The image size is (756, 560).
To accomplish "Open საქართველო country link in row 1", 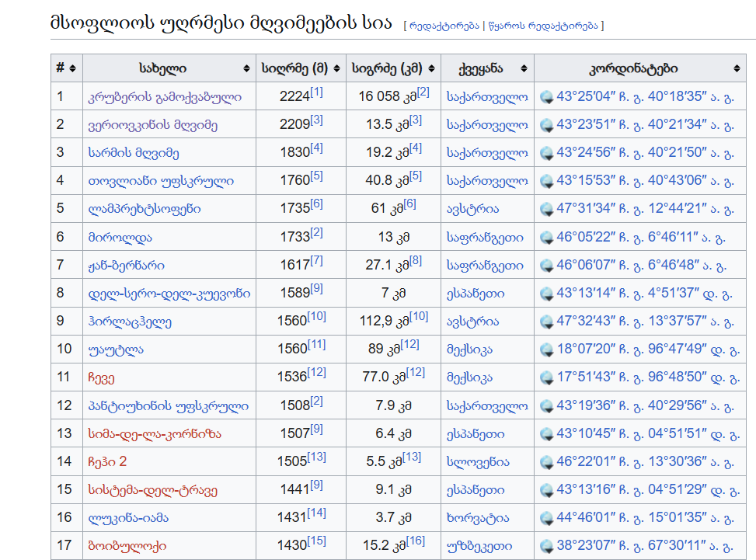I will (487, 97).
